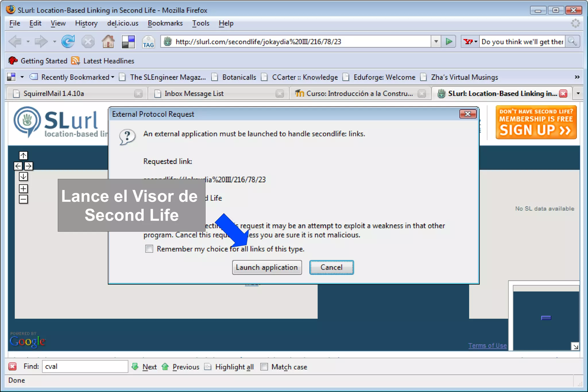Pan the map up with arrow icon
The image size is (588, 392).
click(23, 155)
